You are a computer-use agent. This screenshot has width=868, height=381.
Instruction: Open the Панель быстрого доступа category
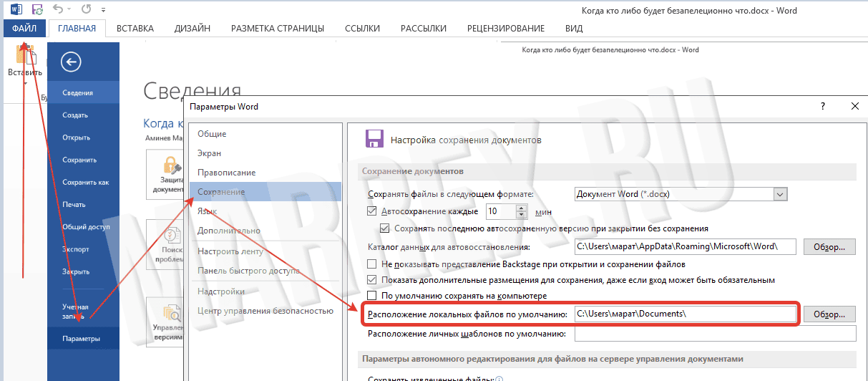265,270
